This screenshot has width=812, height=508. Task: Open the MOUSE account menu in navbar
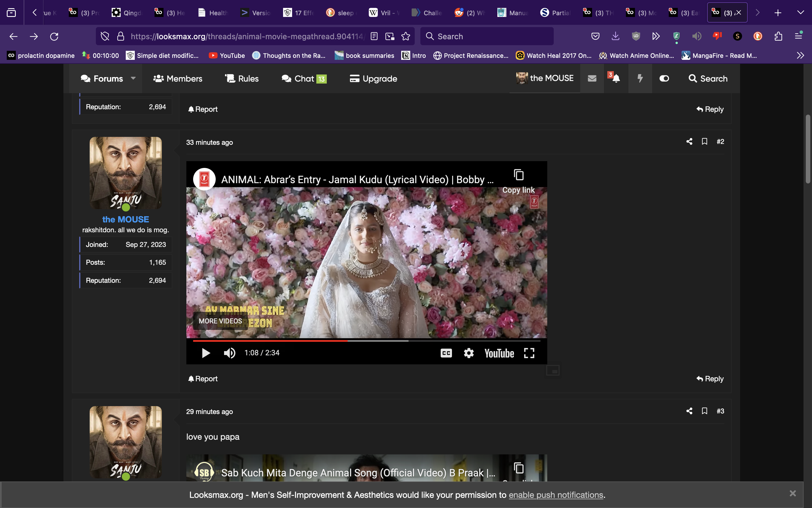click(x=545, y=78)
